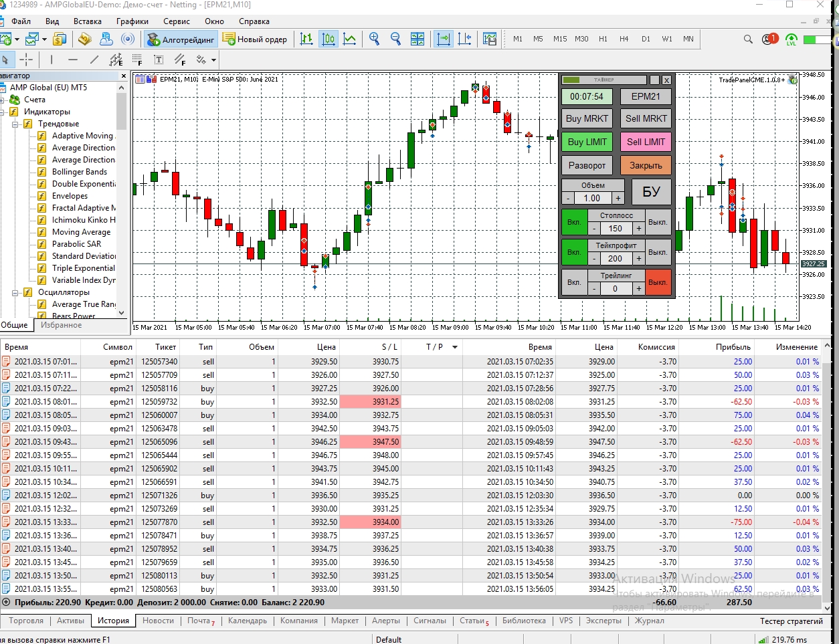Open the Сервис menu
839x644 pixels.
click(177, 21)
